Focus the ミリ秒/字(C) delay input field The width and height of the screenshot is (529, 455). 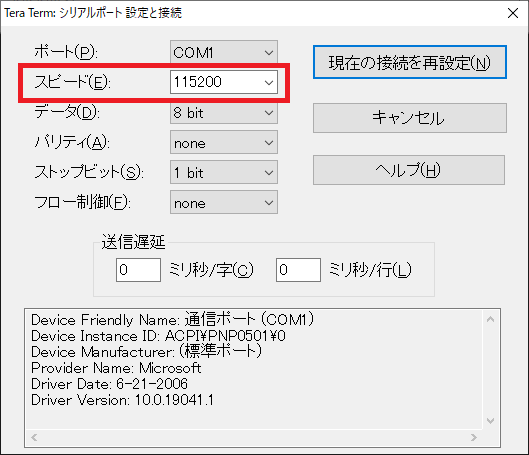click(138, 270)
